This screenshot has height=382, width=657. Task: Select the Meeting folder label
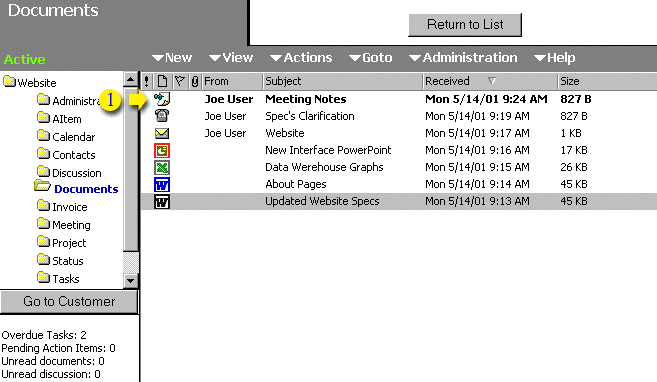coord(71,225)
